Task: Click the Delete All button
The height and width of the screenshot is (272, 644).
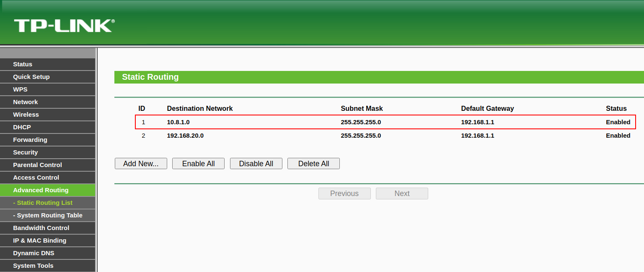Action: pyautogui.click(x=313, y=164)
